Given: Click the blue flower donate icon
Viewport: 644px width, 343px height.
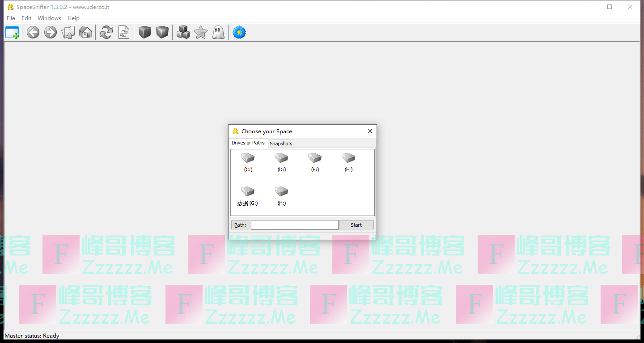Looking at the screenshot, I should coord(239,33).
